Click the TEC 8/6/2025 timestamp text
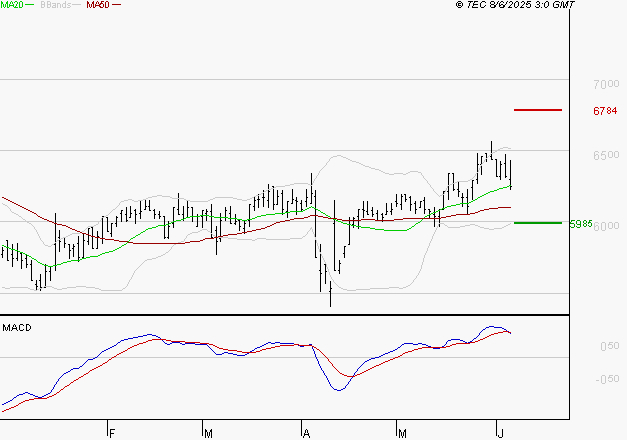The width and height of the screenshot is (627, 440). pos(515,5)
